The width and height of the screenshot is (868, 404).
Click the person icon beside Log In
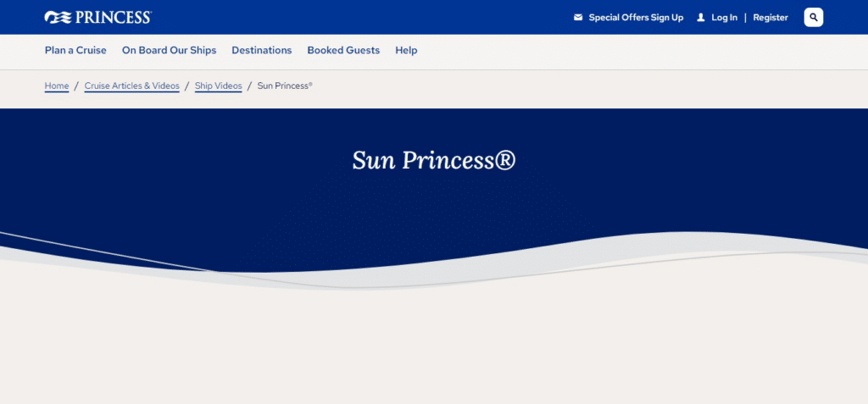pyautogui.click(x=701, y=17)
